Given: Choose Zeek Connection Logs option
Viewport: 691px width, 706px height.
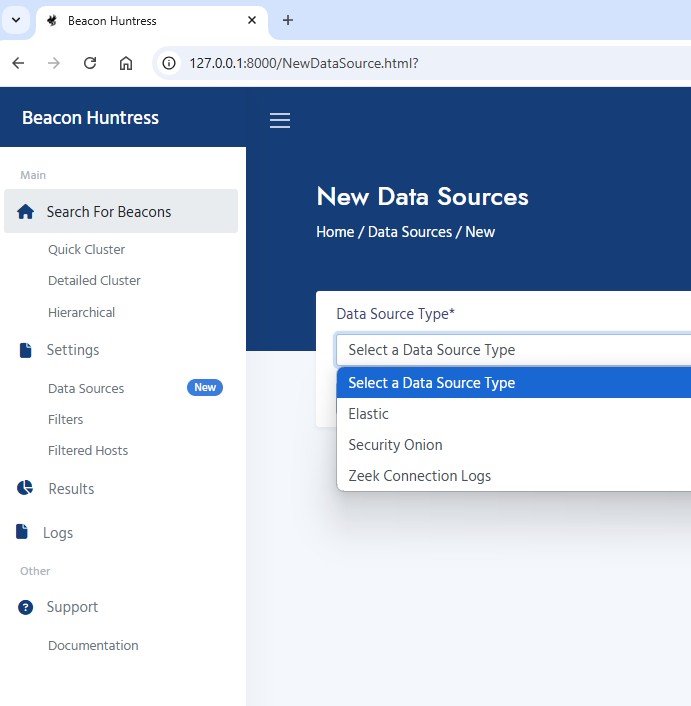Looking at the screenshot, I should click(514, 476).
